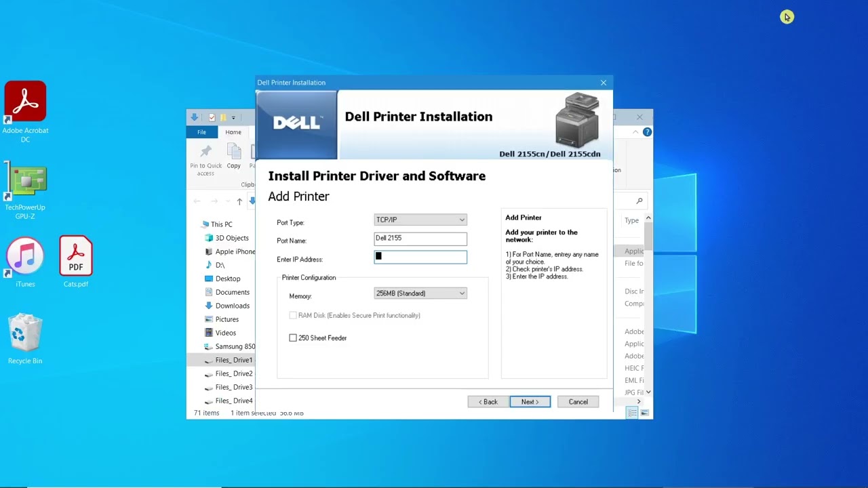Click scroll-down arrow of file list scrollbar

click(x=648, y=392)
